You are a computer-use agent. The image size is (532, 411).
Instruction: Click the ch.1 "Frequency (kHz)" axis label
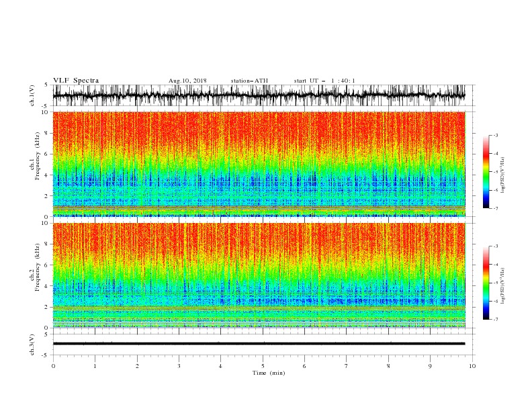(x=38, y=156)
